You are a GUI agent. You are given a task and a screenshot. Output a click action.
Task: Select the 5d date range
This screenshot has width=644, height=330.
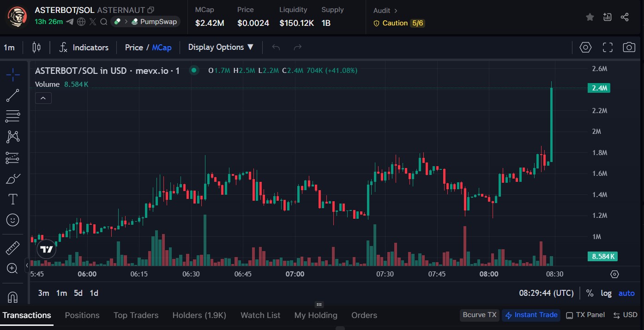point(78,293)
